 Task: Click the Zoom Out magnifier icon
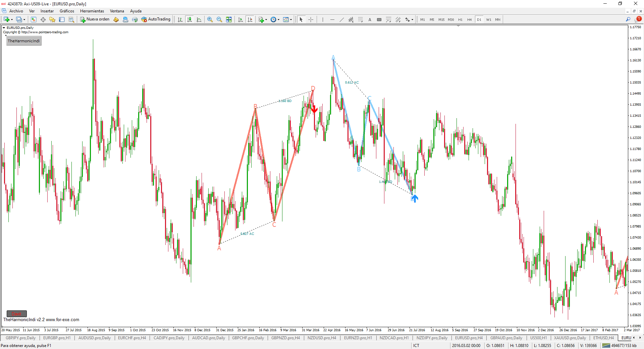tap(219, 19)
